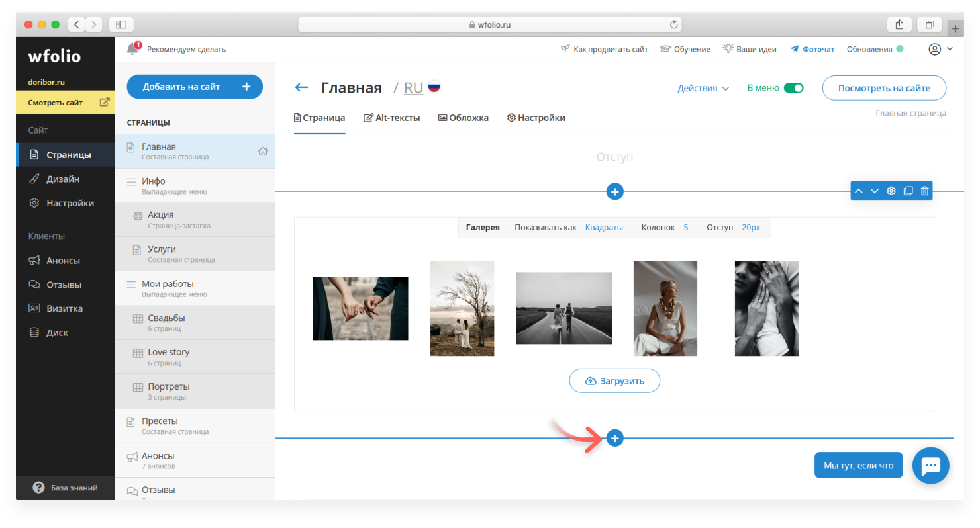Switch to the Страница tab

click(x=319, y=118)
